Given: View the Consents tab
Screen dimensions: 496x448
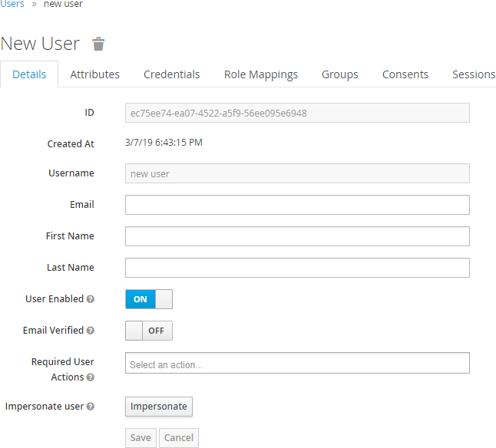Looking at the screenshot, I should click(x=405, y=74).
